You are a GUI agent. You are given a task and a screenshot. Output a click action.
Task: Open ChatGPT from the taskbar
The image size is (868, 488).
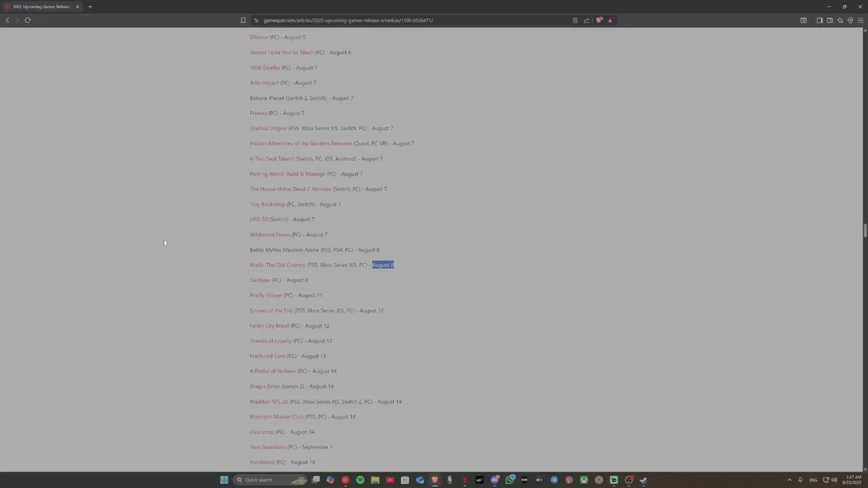coord(599,480)
